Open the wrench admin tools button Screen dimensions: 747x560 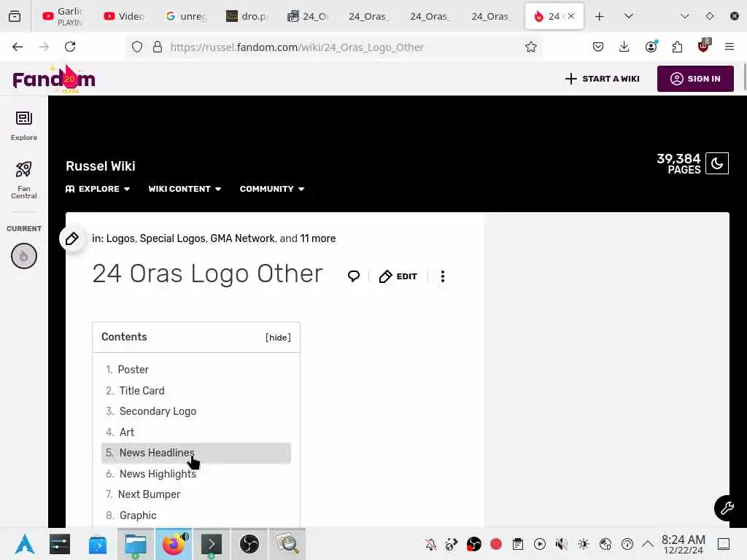727,508
